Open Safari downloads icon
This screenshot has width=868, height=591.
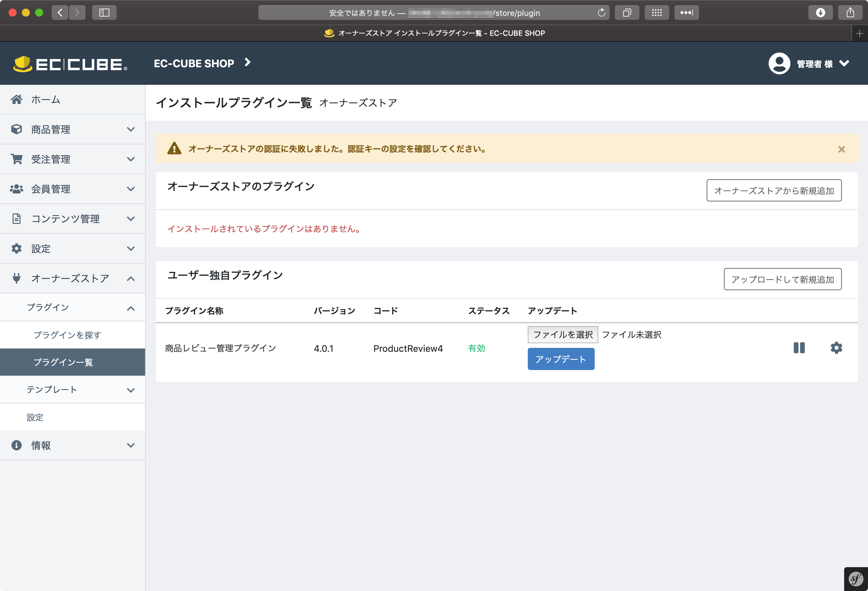(x=820, y=13)
